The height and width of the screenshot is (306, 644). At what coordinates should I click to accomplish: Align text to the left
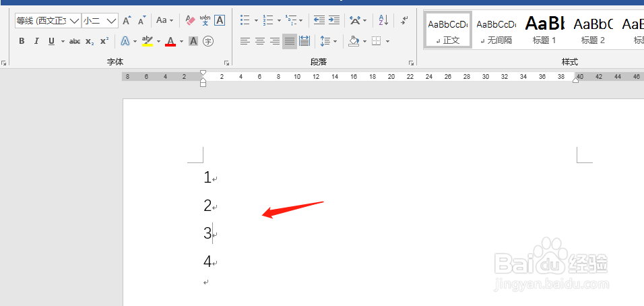click(x=245, y=41)
